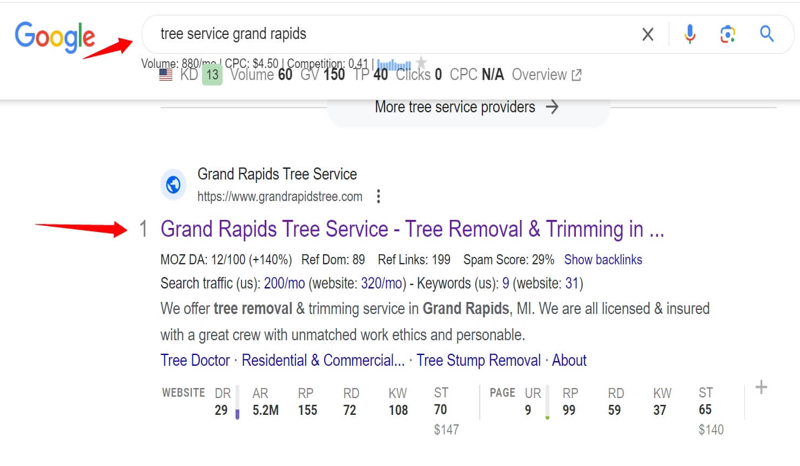This screenshot has height=466, width=800.
Task: Click the website RP value 155
Action: click(x=308, y=410)
